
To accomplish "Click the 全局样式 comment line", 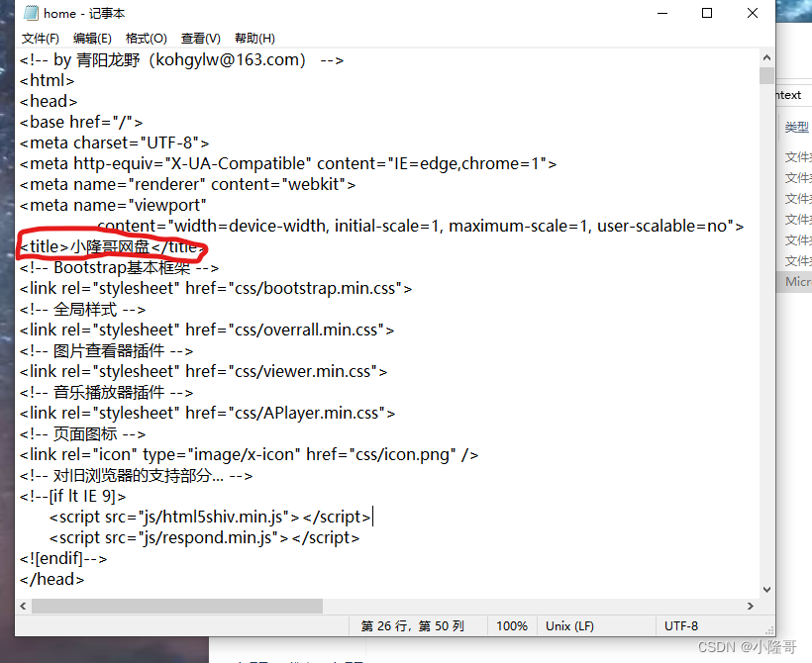I will [83, 310].
